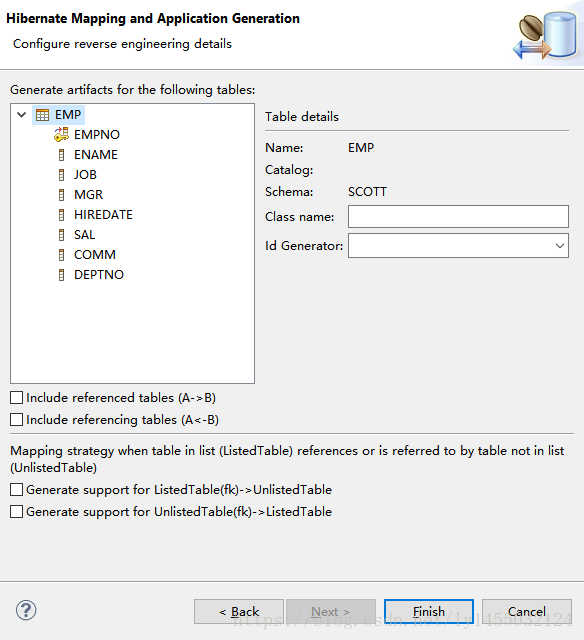Image resolution: width=584 pixels, height=640 pixels.
Task: Select the DEPTNO column label
Action: pos(99,275)
